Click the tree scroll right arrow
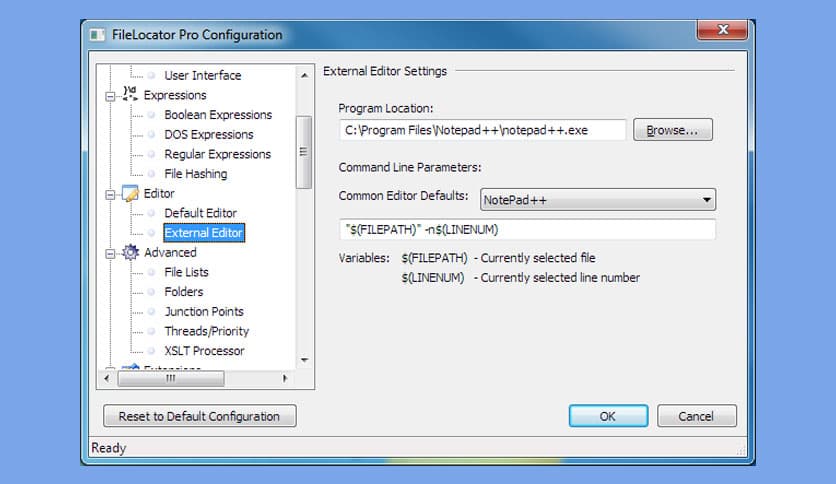Image resolution: width=836 pixels, height=484 pixels. (285, 378)
